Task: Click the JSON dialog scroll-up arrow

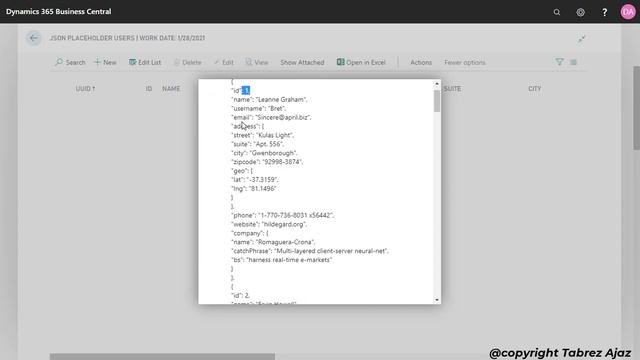Action: [437, 84]
